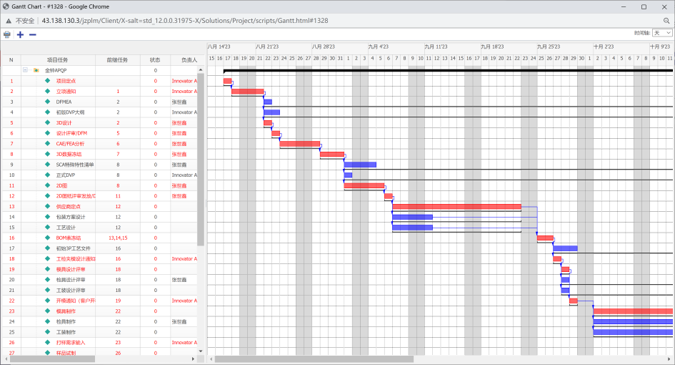
Task: Click the red Gantt bar for row 1
Action: (x=227, y=80)
